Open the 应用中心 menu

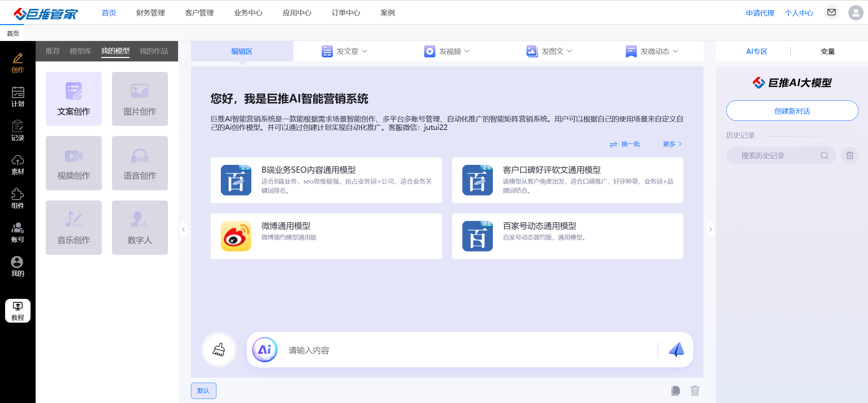pos(297,13)
